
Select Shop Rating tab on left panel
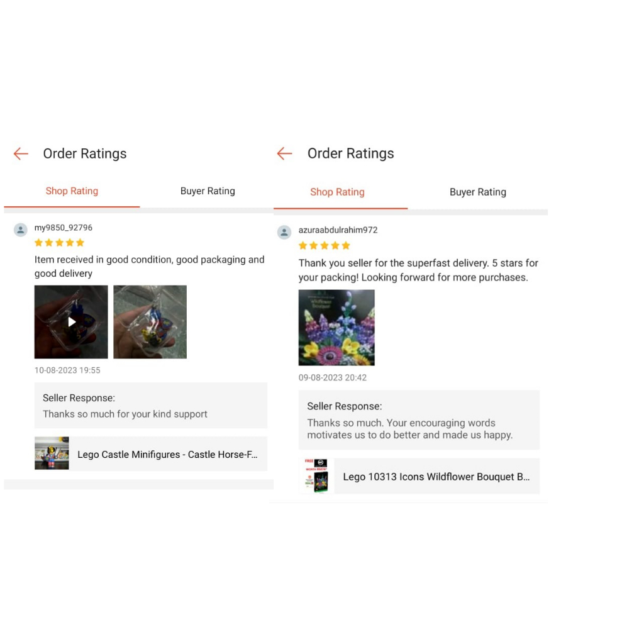[x=72, y=191]
